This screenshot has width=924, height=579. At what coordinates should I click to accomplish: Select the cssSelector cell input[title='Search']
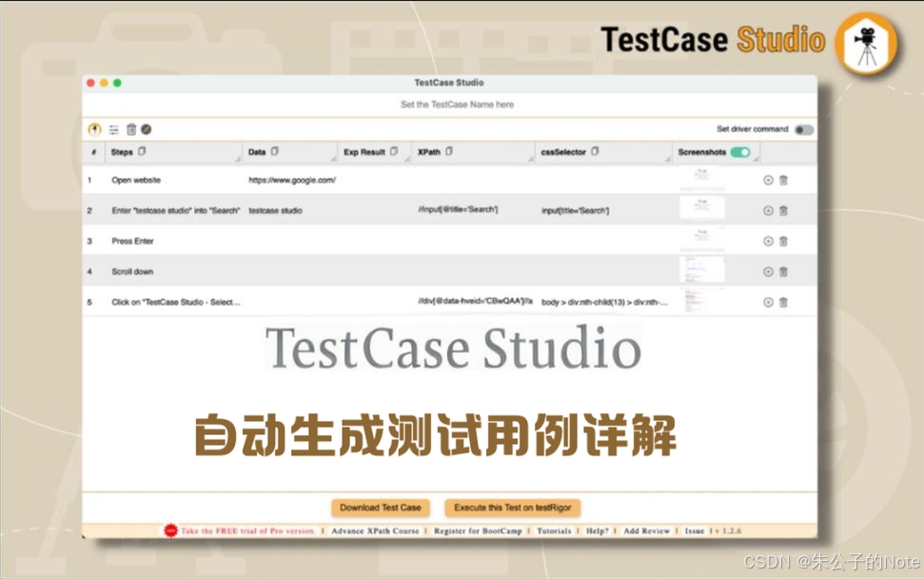[575, 210]
